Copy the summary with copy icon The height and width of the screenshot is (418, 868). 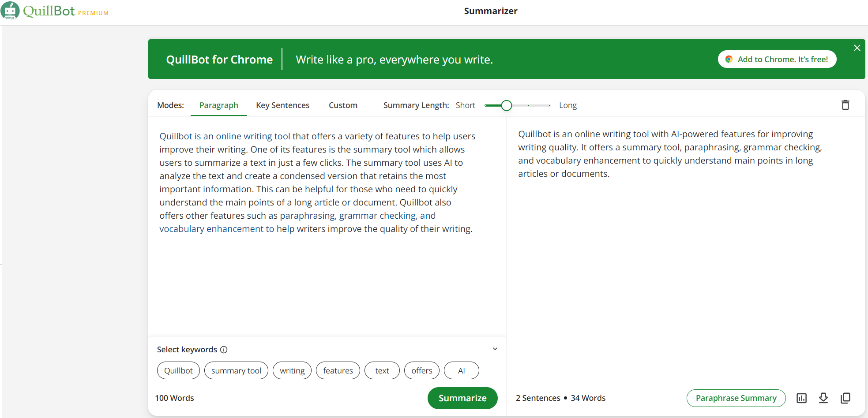[x=845, y=398]
